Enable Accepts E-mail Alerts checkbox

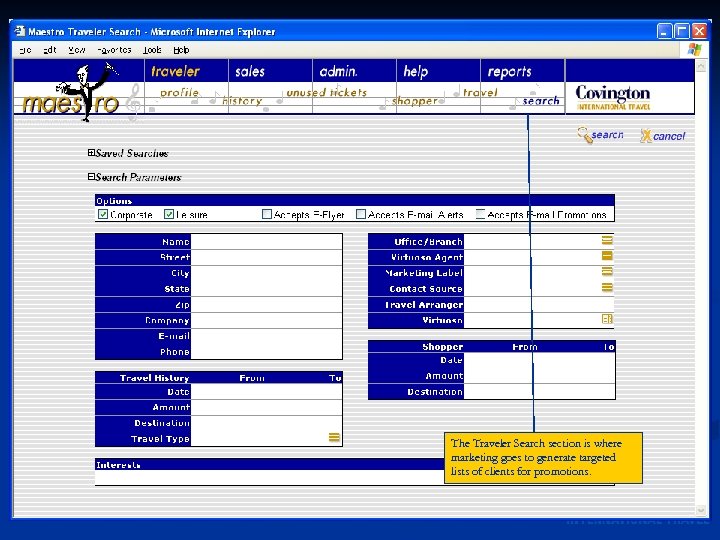click(x=361, y=214)
